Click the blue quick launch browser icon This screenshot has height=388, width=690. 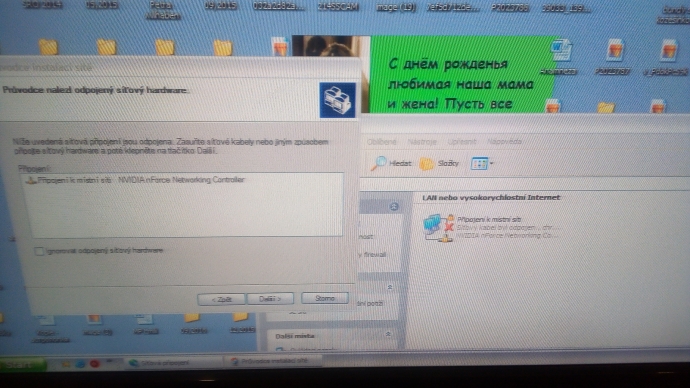coord(80,364)
